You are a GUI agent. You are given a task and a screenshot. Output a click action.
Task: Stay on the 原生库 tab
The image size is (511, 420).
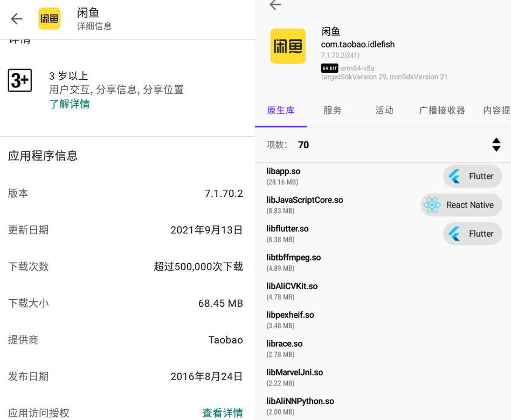[280, 111]
